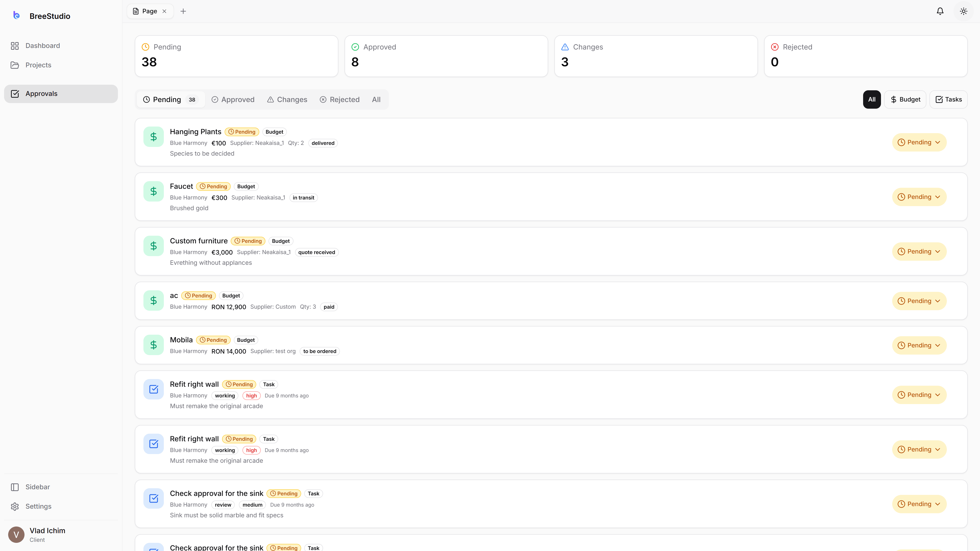This screenshot has height=551, width=980.
Task: Click task icon of second Refit right wall
Action: 153,444
